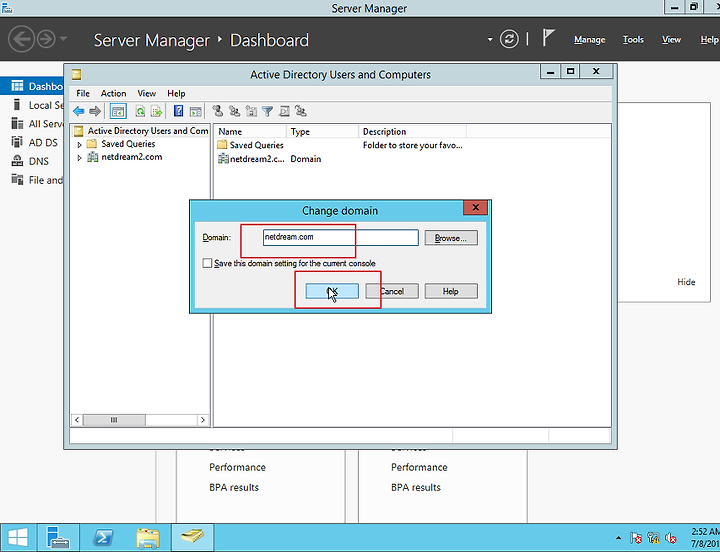
Task: Open the navigation history dropdown arrow
Action: pos(63,39)
